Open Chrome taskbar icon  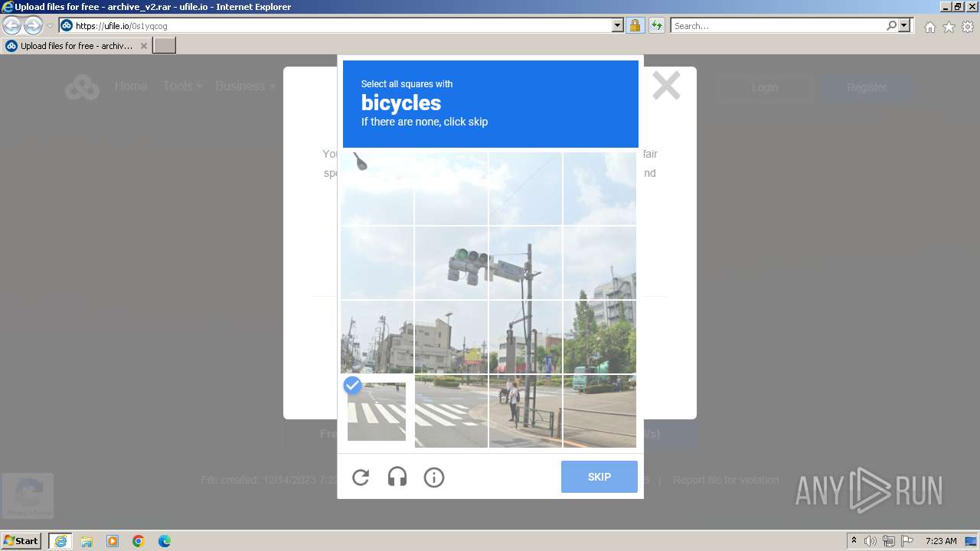click(x=139, y=541)
